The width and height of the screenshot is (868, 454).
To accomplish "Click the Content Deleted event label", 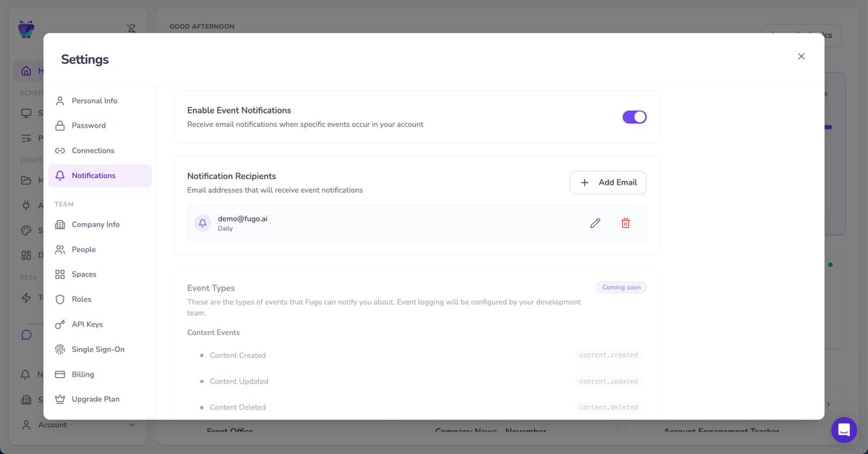I will pyautogui.click(x=238, y=408).
